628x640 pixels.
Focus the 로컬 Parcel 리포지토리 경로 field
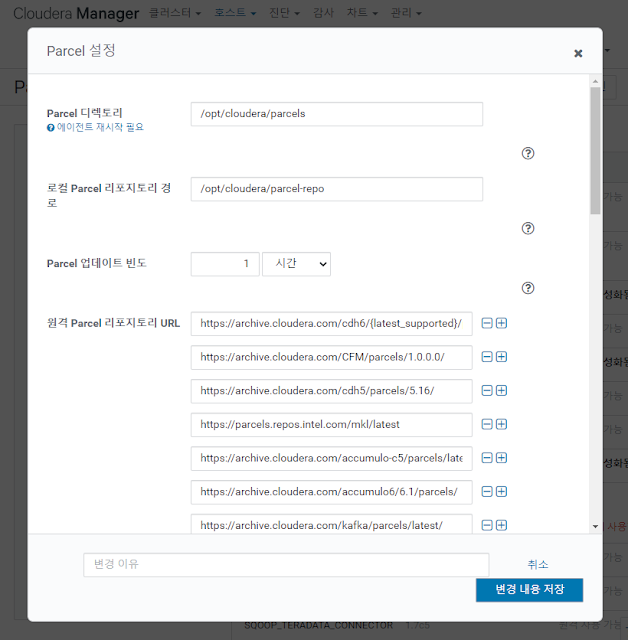337,189
